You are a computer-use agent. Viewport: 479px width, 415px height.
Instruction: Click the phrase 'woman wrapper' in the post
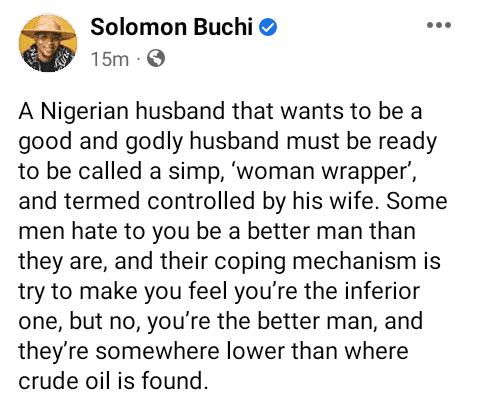[x=323, y=171]
